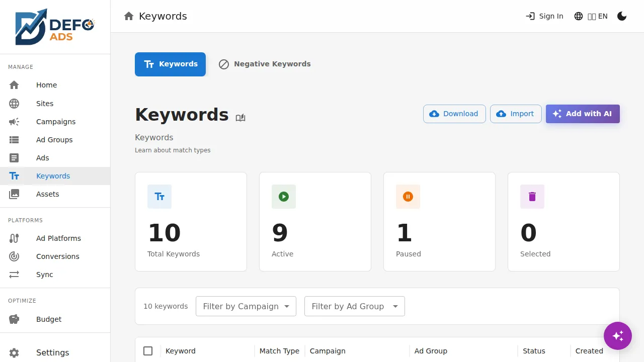Click the Ad Groups list icon
644x362 pixels.
(14, 140)
